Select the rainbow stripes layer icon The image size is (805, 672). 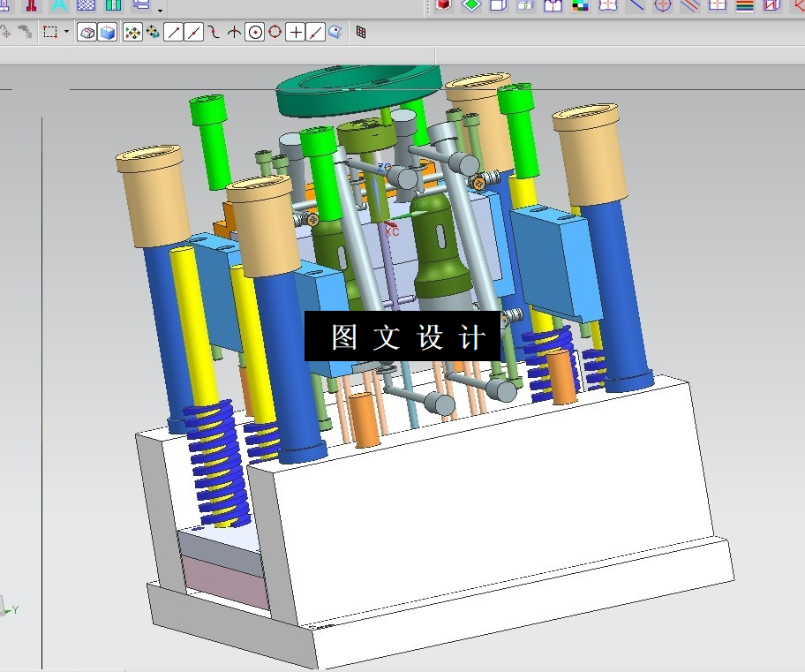(744, 5)
